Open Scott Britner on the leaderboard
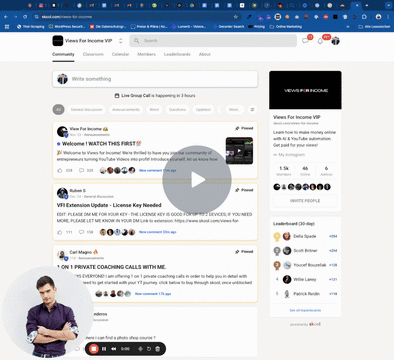 click(305, 251)
